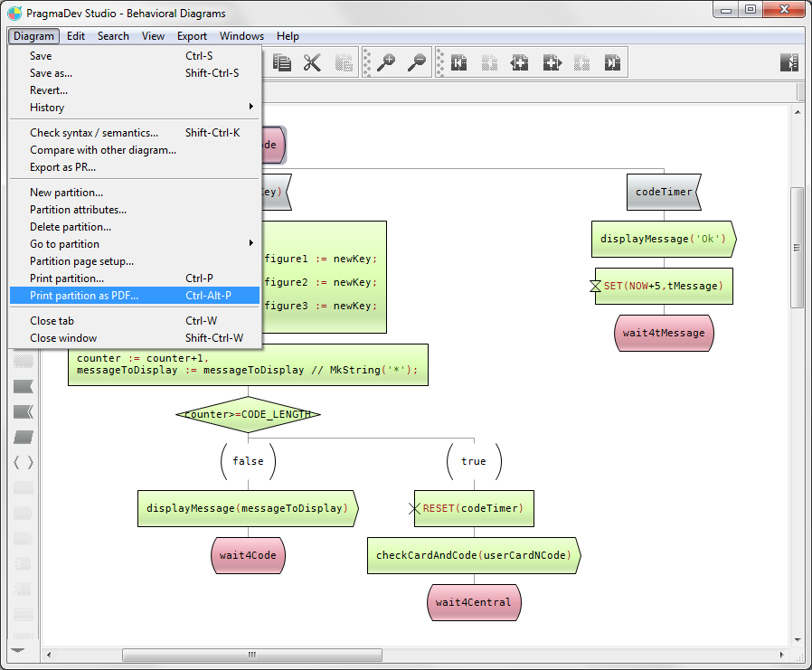Click the Zoom out magnifier icon
The image size is (812, 670).
coord(417,62)
